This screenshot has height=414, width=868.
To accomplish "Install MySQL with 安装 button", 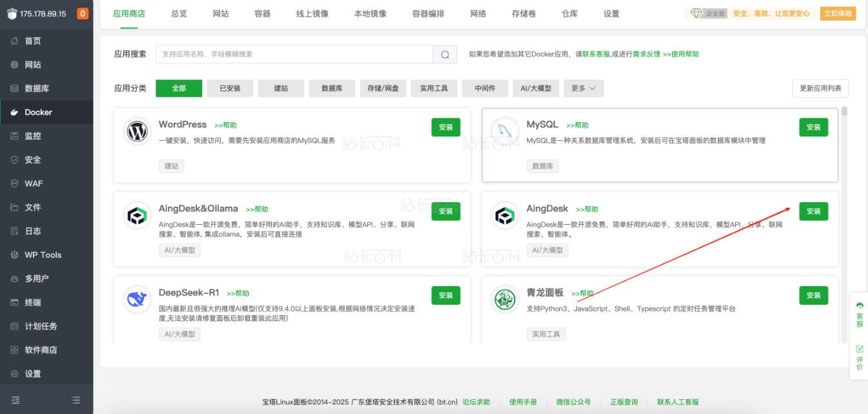I will [x=813, y=127].
